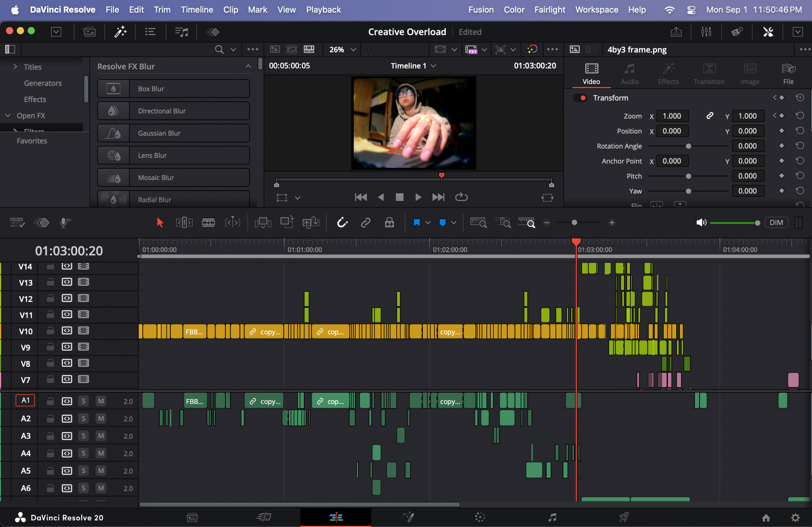
Task: Disable the Transform section toggle
Action: coord(580,98)
